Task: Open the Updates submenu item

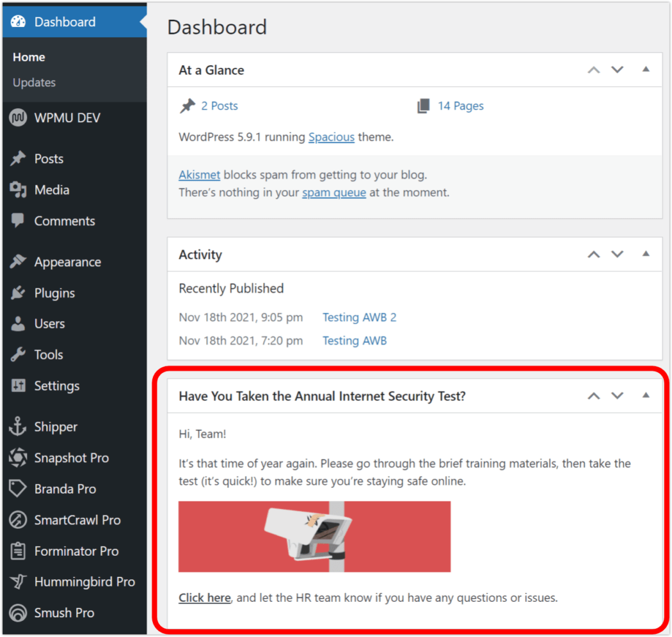Action: 34,83
